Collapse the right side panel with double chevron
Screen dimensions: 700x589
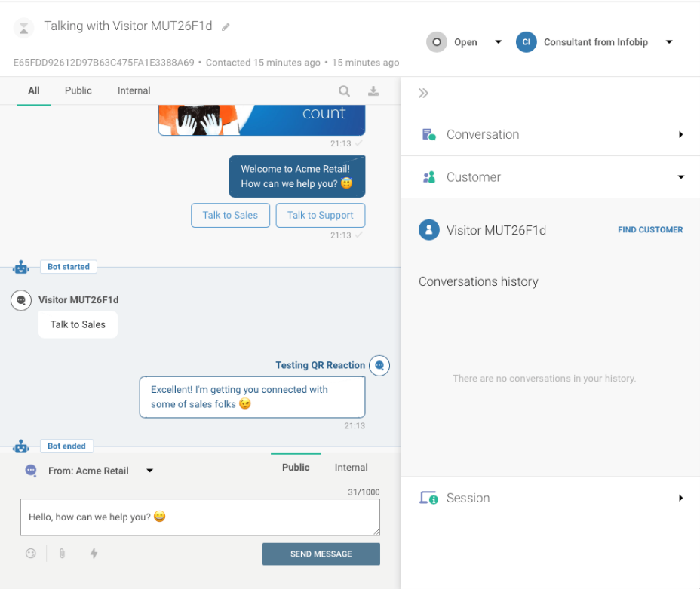tap(423, 94)
